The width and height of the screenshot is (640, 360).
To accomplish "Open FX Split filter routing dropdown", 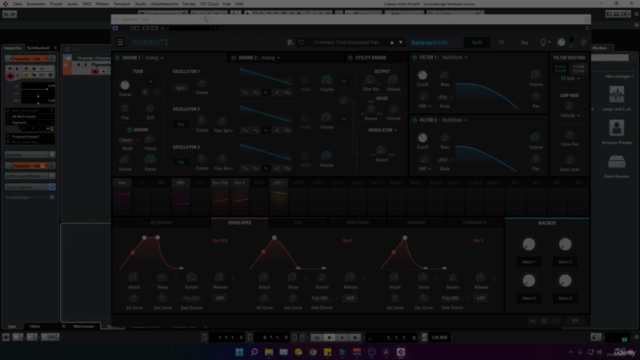I will coord(570,78).
